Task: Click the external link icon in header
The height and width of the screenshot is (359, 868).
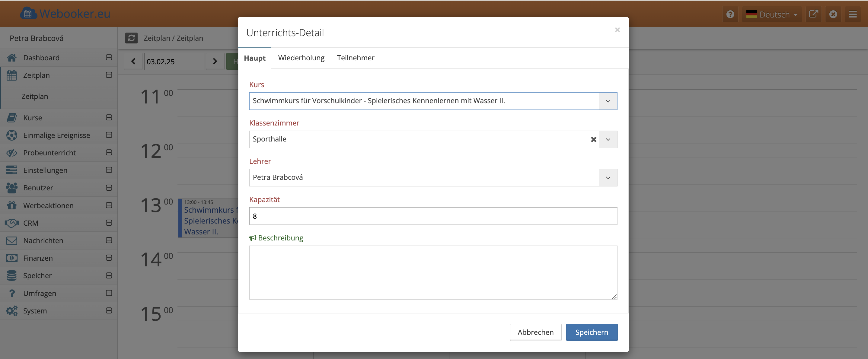Action: click(813, 14)
